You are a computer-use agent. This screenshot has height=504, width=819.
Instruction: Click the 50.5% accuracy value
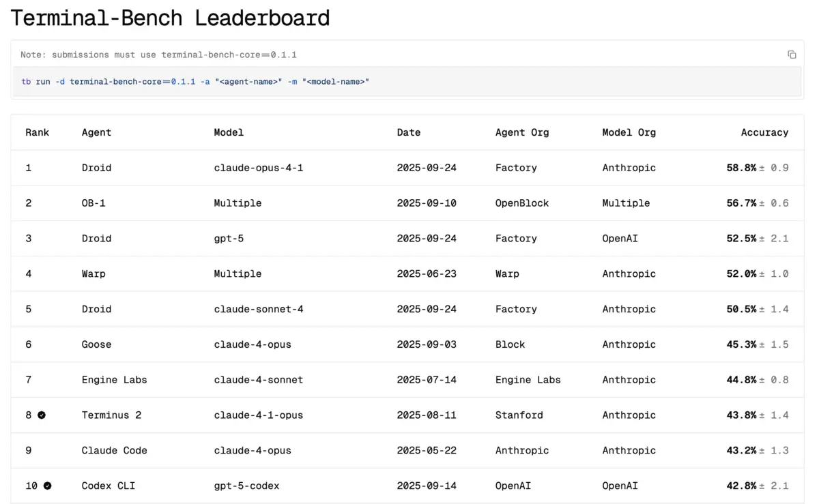click(x=741, y=309)
